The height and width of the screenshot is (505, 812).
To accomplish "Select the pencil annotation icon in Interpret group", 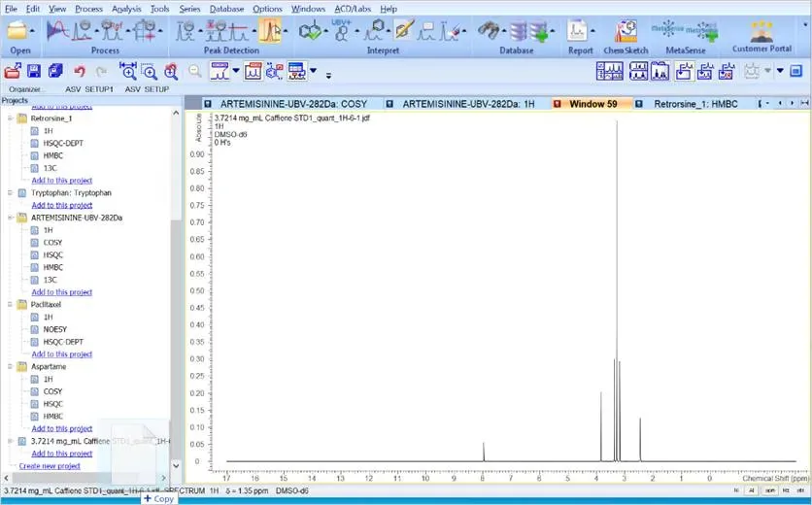I will click(403, 30).
